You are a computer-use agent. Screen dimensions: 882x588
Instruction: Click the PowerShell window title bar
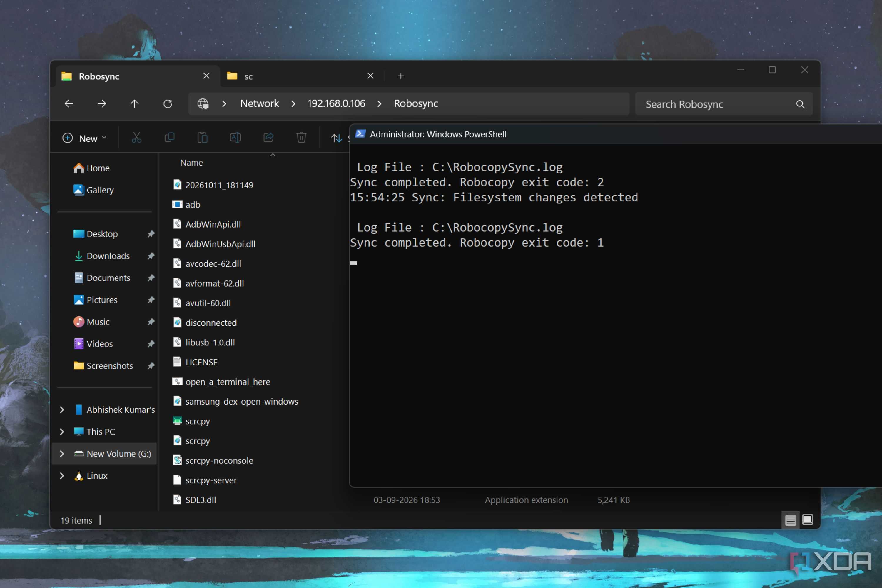coord(615,134)
